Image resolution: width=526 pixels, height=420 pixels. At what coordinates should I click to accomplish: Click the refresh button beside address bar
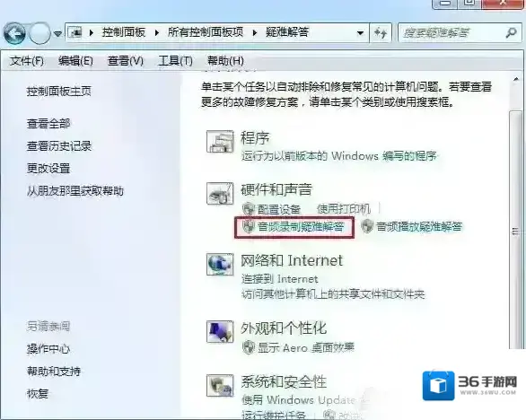point(381,33)
